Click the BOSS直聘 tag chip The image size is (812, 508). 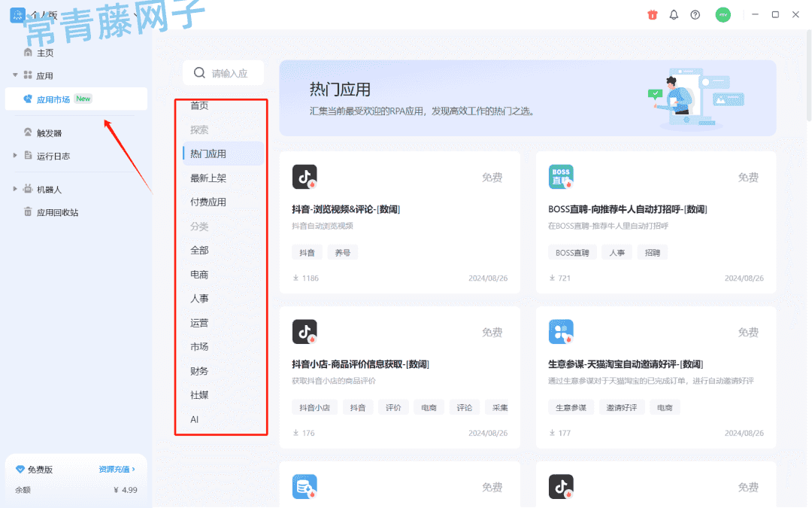tap(572, 252)
